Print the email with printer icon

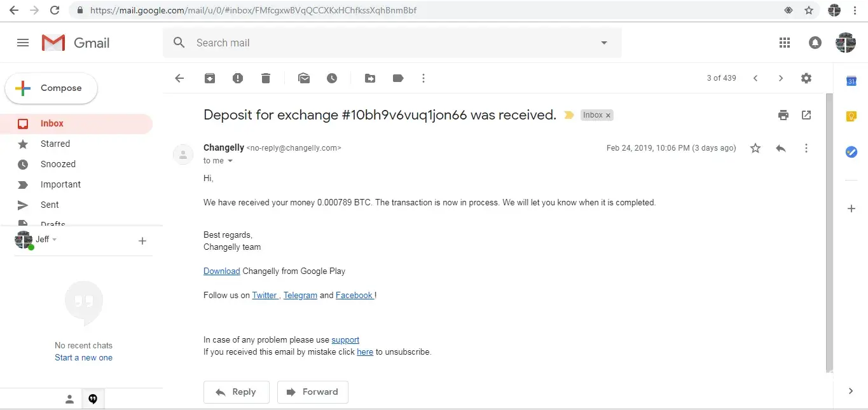(783, 115)
